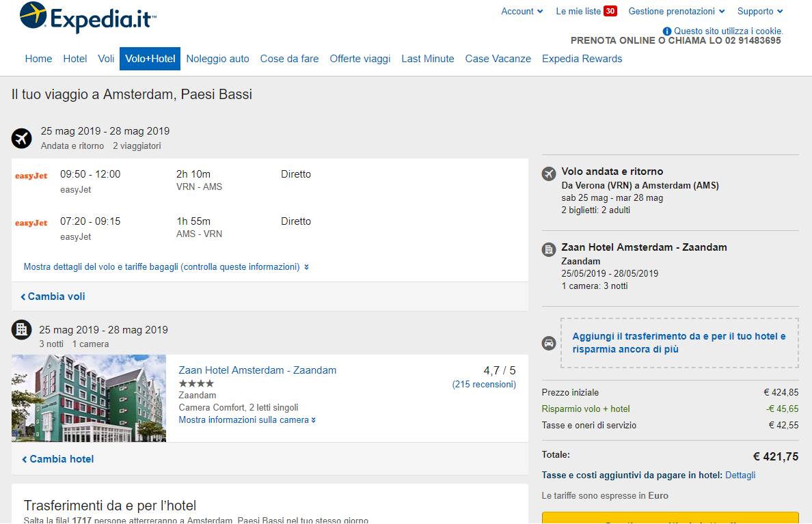Click Cambia hotel link
The width and height of the screenshot is (812, 524).
pyautogui.click(x=58, y=459)
